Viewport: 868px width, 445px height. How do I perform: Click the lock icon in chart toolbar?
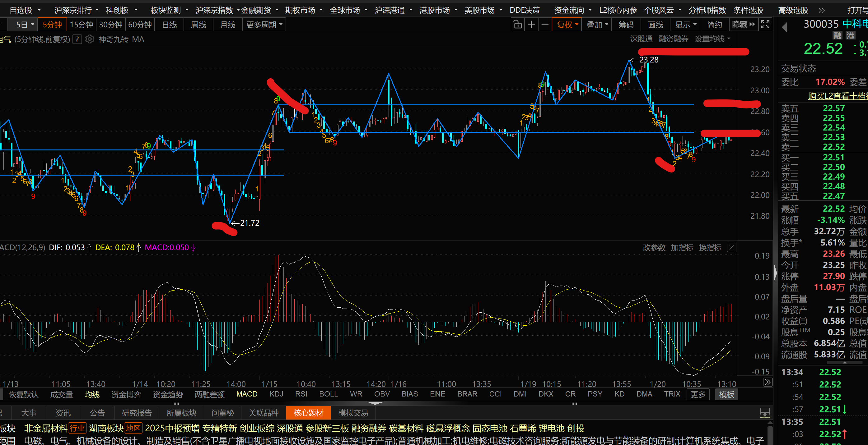tap(518, 25)
